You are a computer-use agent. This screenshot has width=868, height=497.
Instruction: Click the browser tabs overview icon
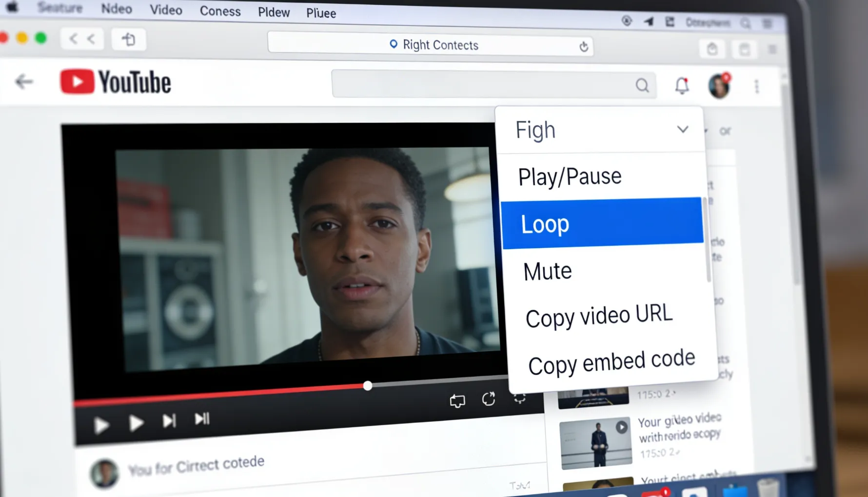(744, 49)
